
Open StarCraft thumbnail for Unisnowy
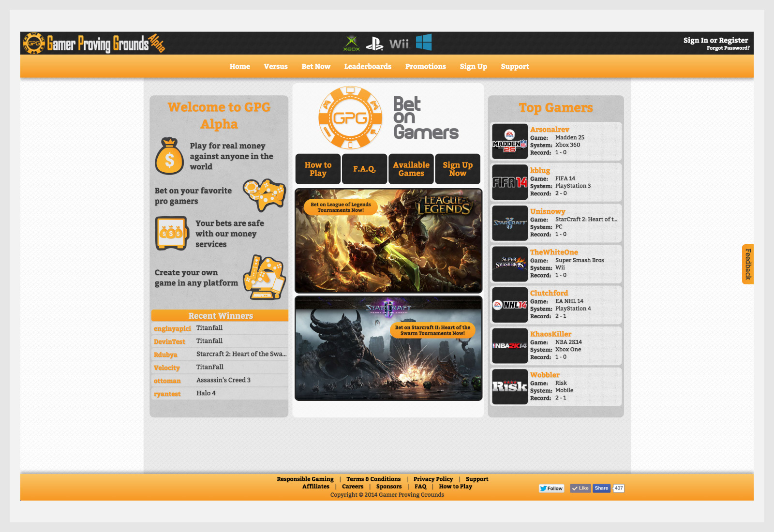pos(510,223)
